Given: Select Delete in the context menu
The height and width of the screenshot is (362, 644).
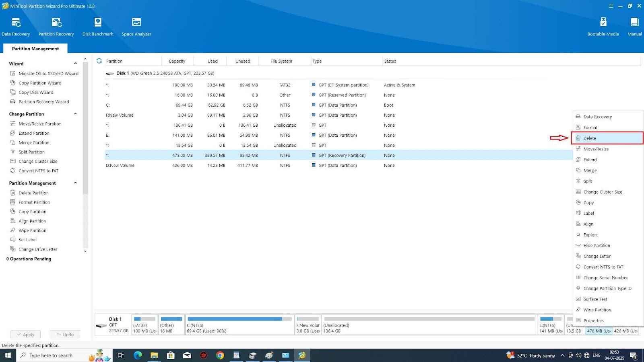Looking at the screenshot, I should (607, 138).
